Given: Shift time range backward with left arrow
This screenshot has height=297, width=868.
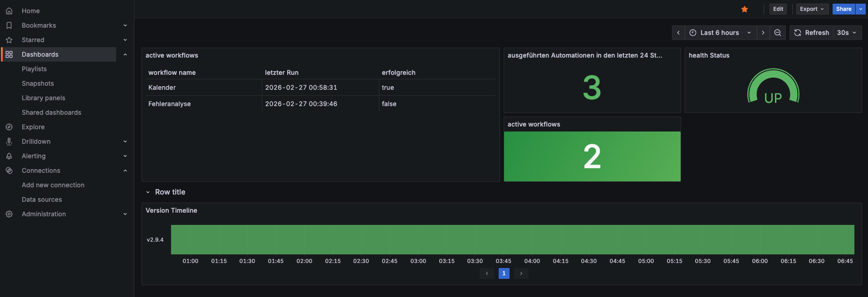Looking at the screenshot, I should (678, 33).
